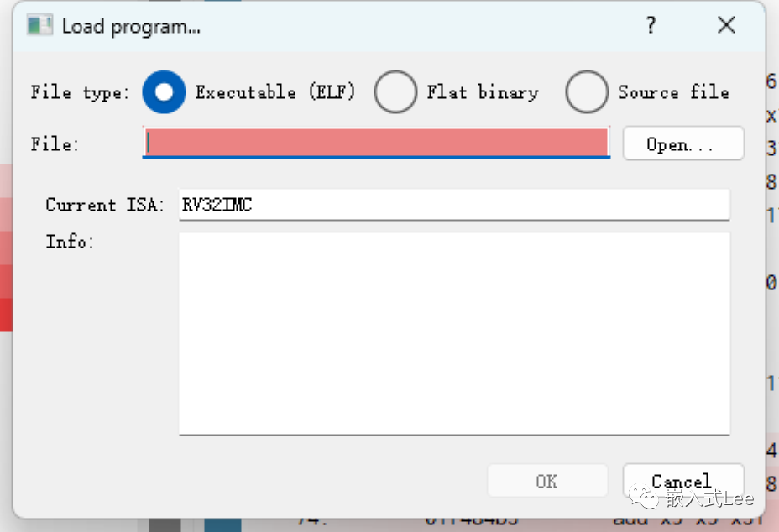Open the question mark help button
The image size is (779, 532).
651,25
